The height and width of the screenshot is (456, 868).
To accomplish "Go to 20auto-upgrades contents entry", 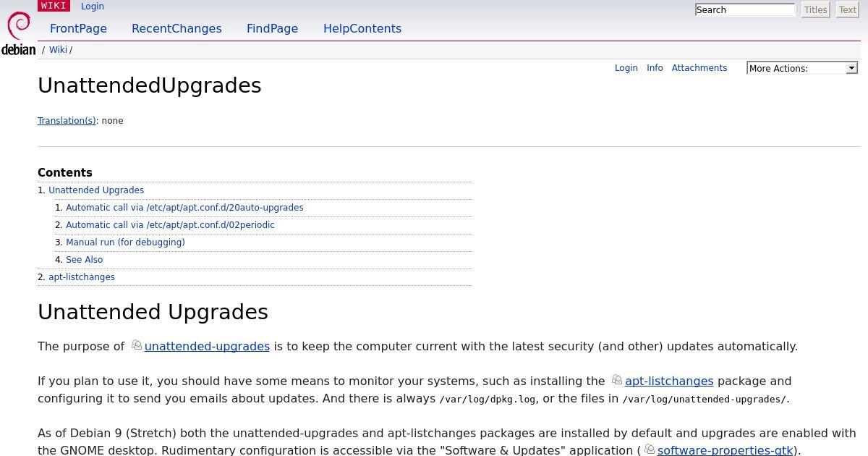I will [184, 208].
